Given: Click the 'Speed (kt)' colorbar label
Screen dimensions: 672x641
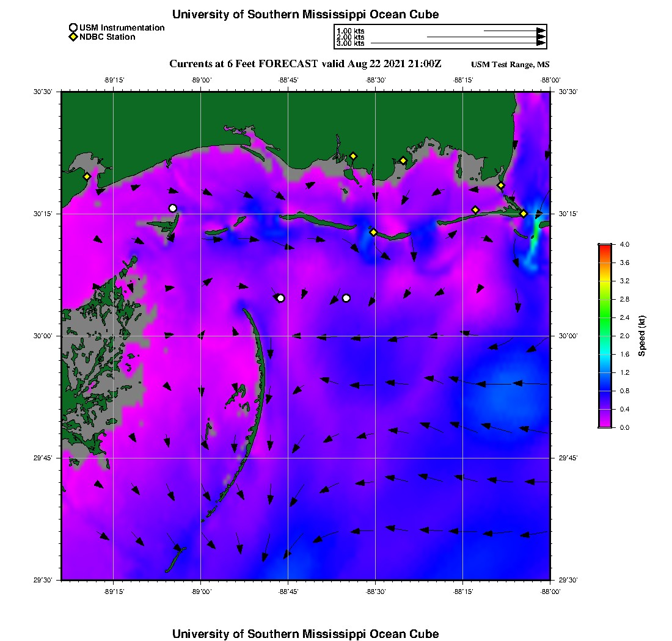Looking at the screenshot, I should pyautogui.click(x=641, y=336).
